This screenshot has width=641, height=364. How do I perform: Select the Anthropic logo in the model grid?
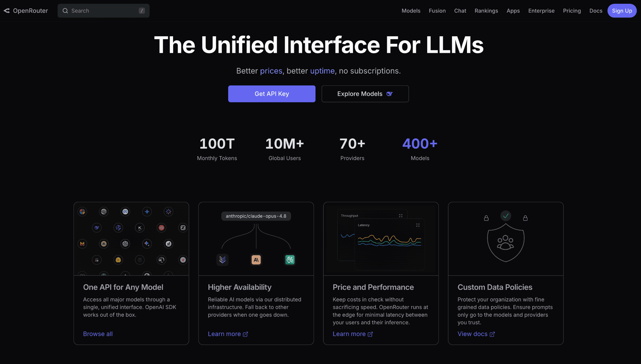104,244
